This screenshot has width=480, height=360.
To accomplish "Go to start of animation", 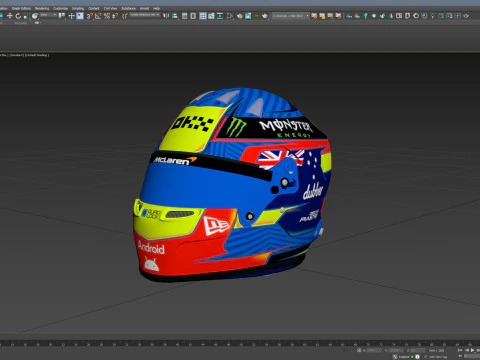I will 460,350.
